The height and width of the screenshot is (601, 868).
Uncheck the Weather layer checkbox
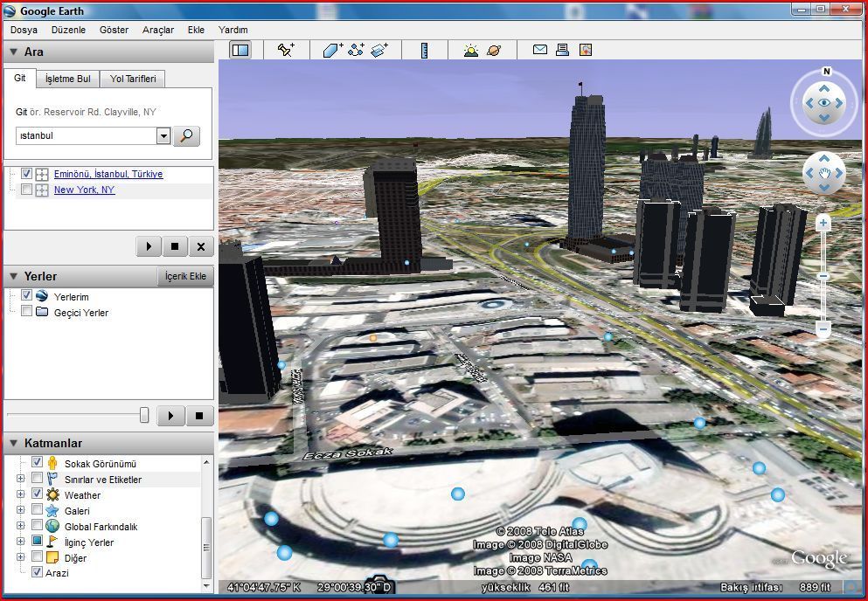[37, 495]
